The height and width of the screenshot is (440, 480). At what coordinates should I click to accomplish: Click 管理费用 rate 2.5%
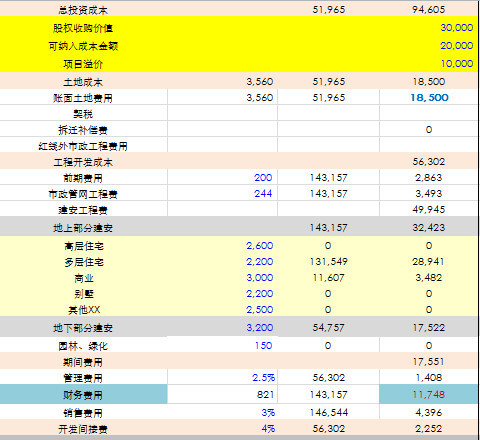click(x=263, y=378)
